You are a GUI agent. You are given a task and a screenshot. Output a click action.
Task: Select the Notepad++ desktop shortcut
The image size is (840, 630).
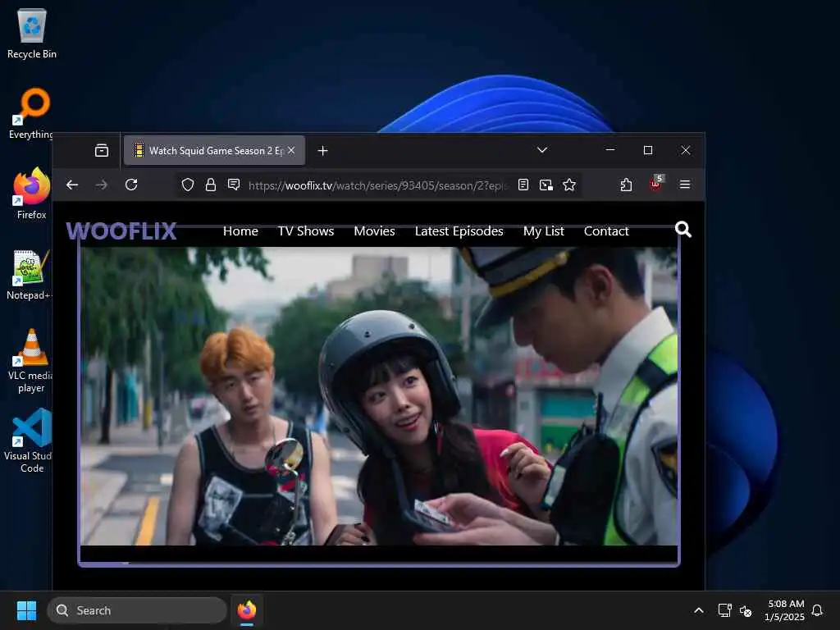[x=30, y=274]
